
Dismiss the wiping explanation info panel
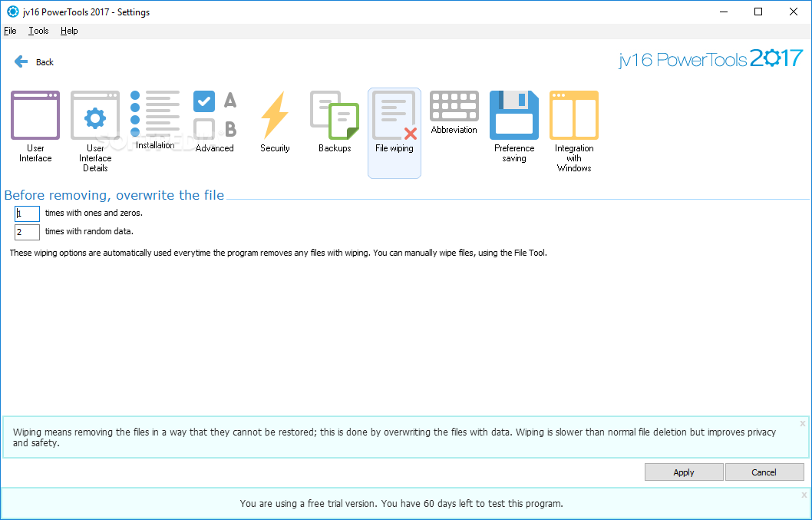pyautogui.click(x=803, y=423)
